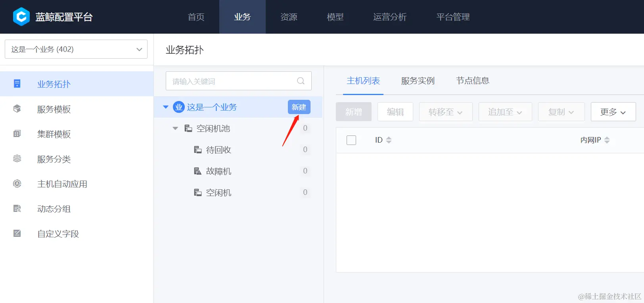
Task: Click the round 业 business node icon
Action: coord(179,107)
